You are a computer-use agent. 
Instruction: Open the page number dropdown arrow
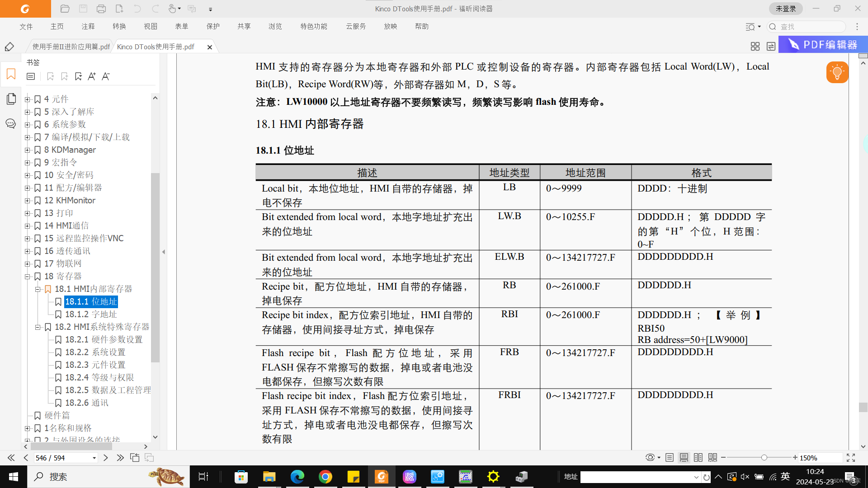[x=94, y=458]
